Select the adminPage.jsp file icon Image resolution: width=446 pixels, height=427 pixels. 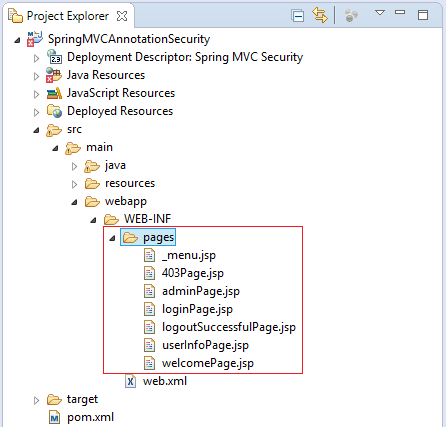(149, 291)
